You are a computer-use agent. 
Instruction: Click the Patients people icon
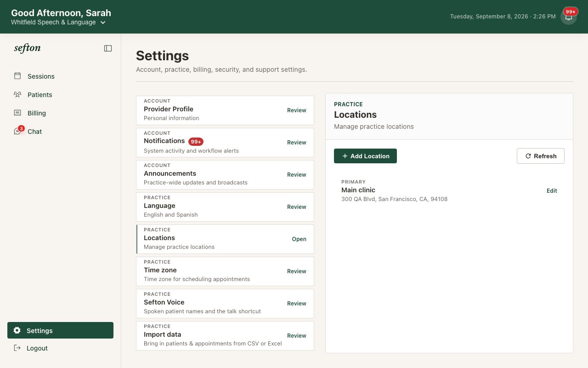coord(17,94)
